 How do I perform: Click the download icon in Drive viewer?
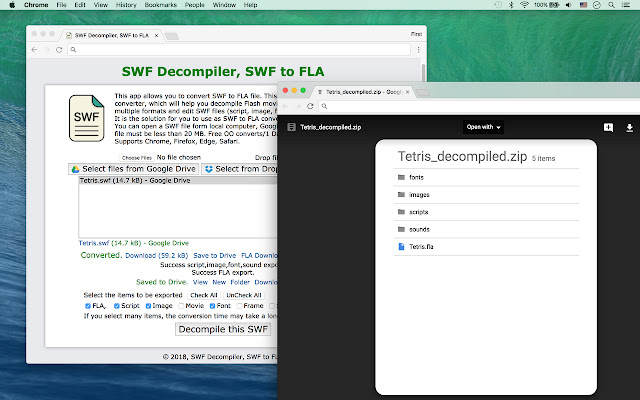tap(630, 128)
